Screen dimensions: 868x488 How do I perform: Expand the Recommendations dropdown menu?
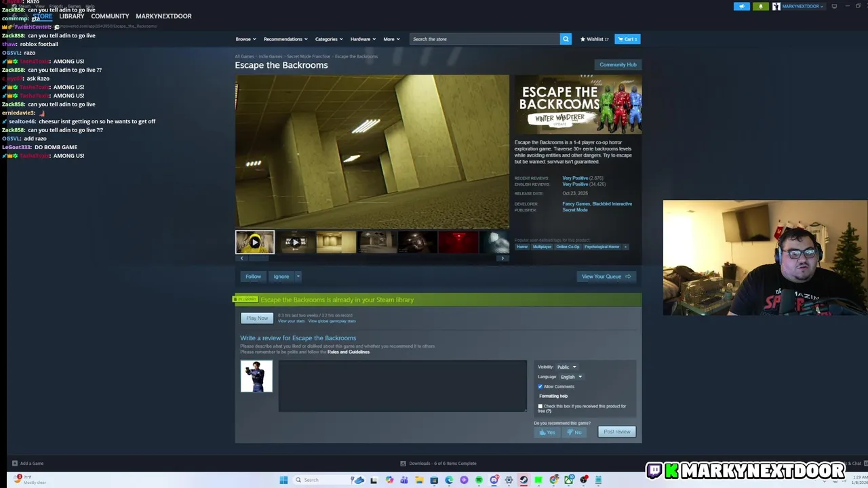(x=285, y=39)
